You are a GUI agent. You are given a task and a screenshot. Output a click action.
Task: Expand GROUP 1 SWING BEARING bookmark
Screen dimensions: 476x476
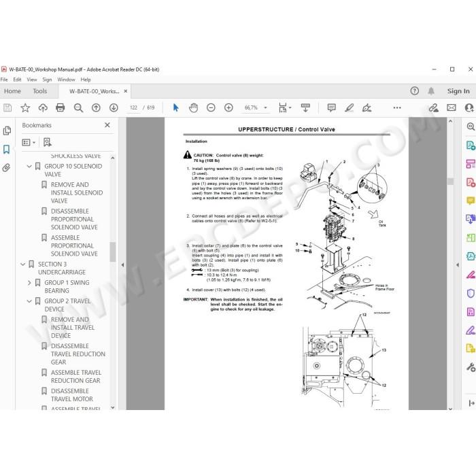[29, 283]
